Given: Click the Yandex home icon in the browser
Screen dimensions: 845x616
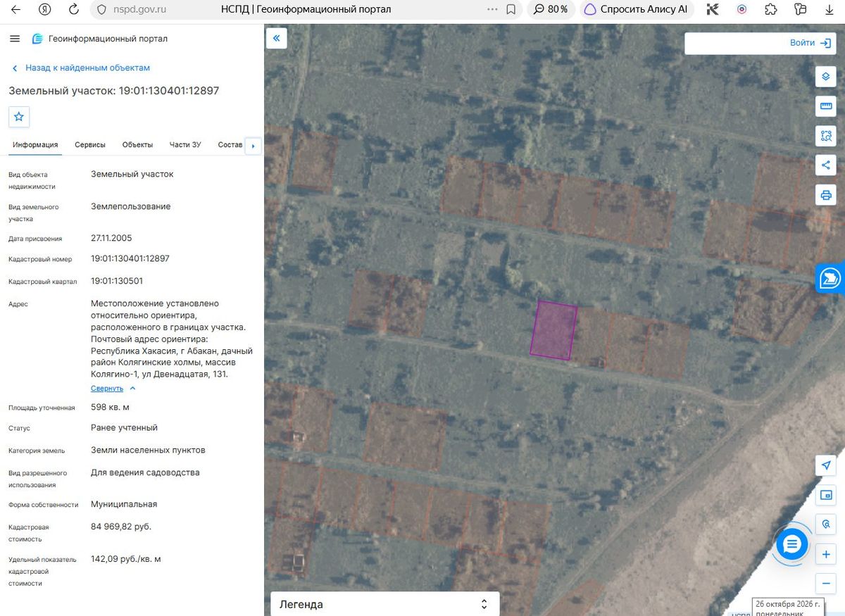Looking at the screenshot, I should click(45, 9).
